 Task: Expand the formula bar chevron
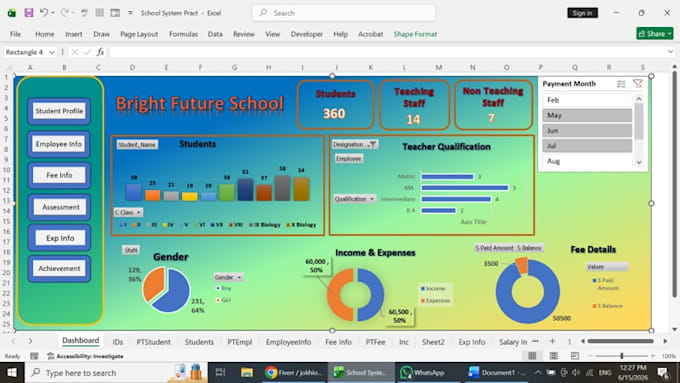tap(670, 52)
